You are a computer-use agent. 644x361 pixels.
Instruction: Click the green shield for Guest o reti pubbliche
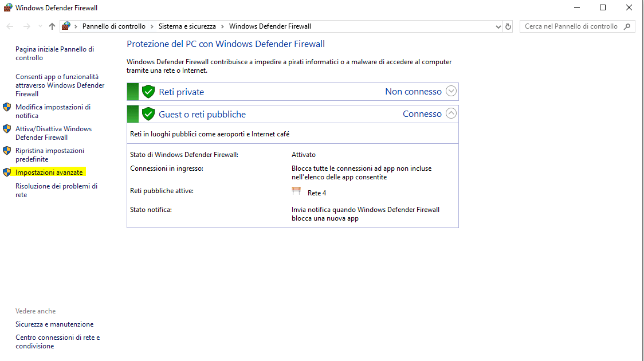(x=148, y=114)
